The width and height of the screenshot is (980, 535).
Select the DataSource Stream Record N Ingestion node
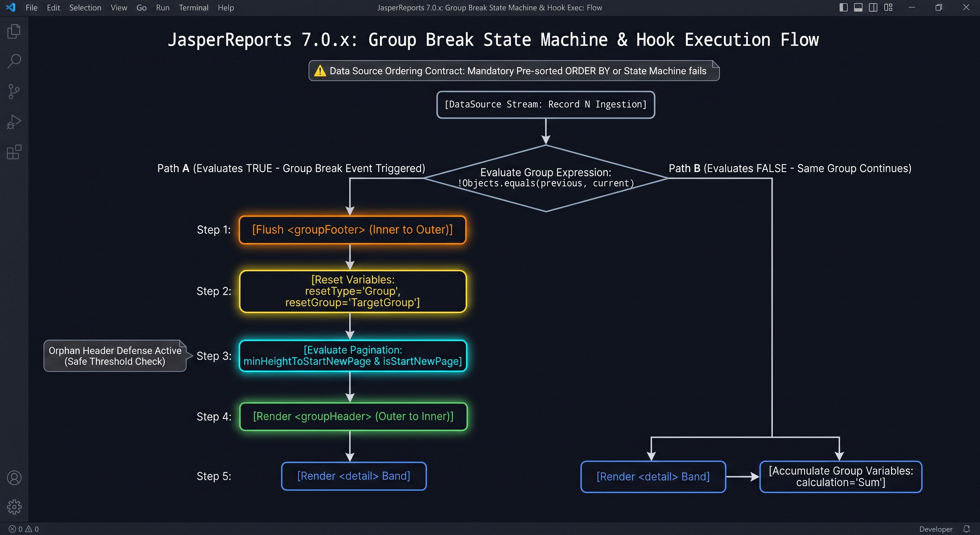point(546,105)
